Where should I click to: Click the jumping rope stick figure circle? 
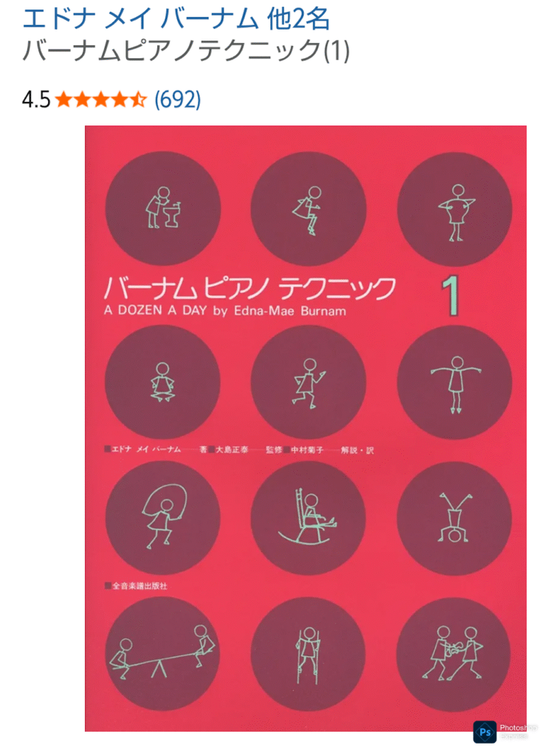[163, 519]
